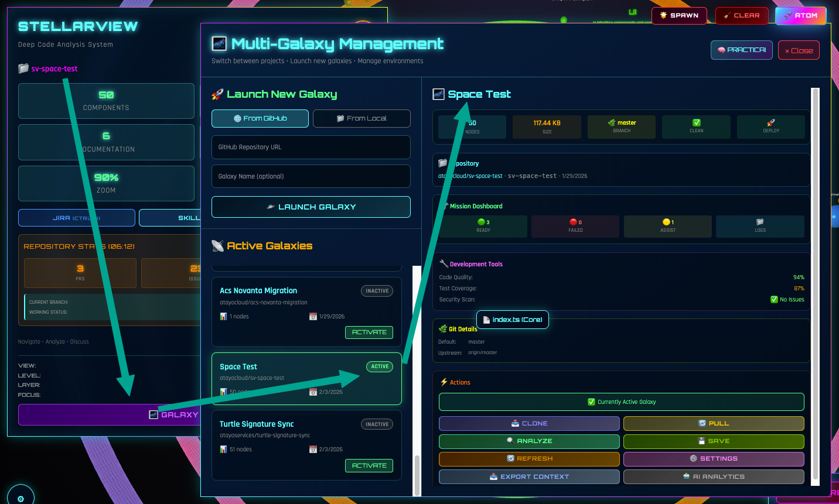Click the Clean status checkmark icon

(696, 123)
